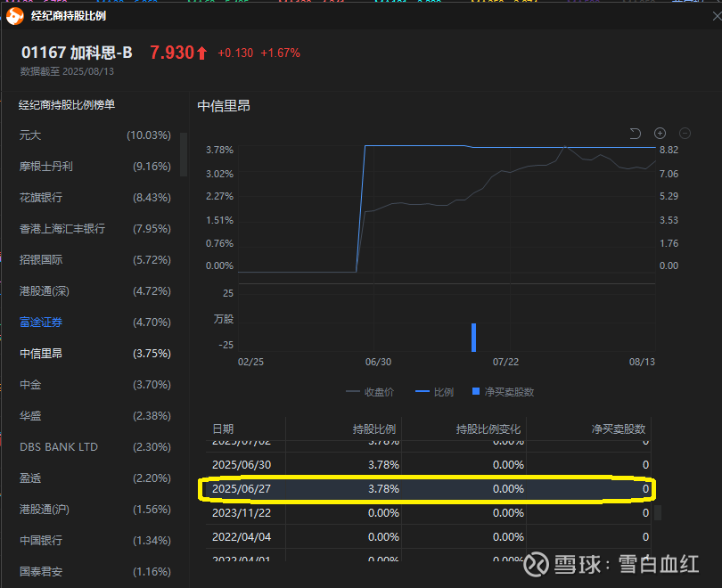Select the 2025/06/27 table row

(x=429, y=488)
